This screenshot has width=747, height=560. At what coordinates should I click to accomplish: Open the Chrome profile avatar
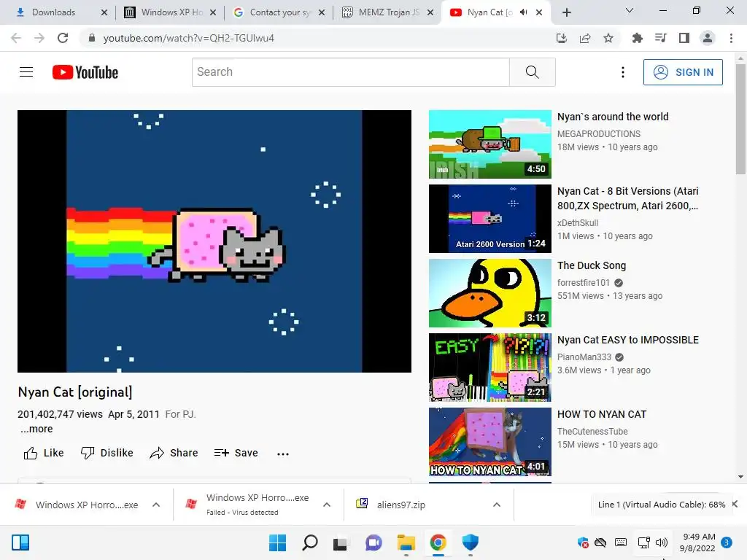click(708, 38)
